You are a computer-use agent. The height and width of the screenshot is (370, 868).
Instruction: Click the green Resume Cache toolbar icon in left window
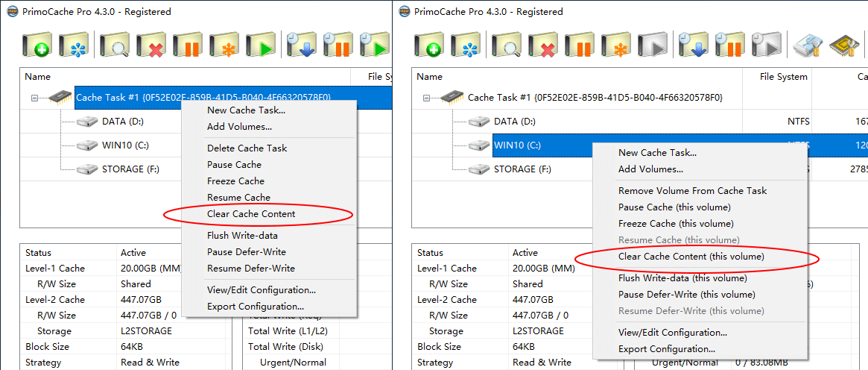pyautogui.click(x=260, y=45)
